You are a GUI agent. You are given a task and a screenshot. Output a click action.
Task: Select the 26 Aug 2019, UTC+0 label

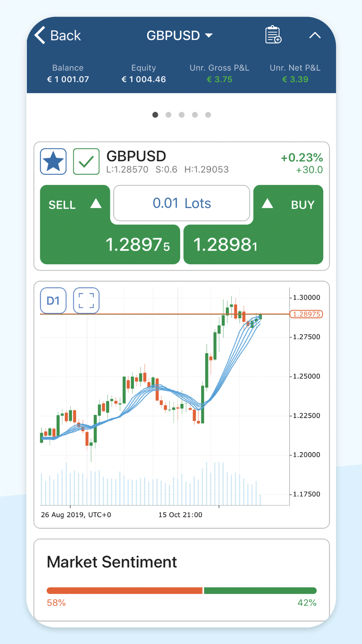tap(76, 515)
